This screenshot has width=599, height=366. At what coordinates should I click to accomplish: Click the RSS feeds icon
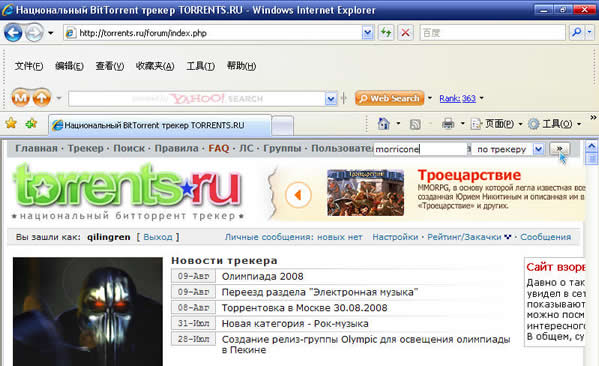pyautogui.click(x=415, y=124)
